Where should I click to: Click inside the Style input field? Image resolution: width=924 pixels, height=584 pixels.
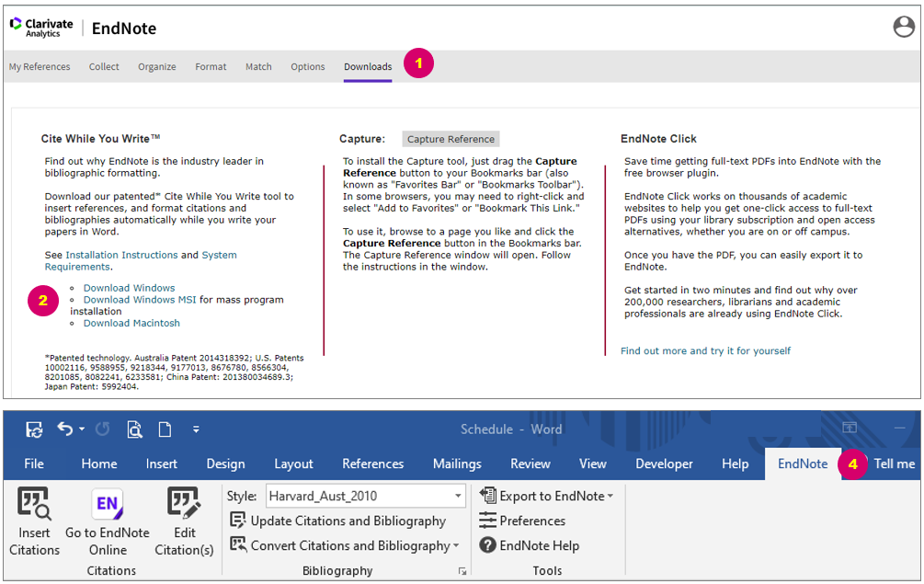[x=349, y=496]
